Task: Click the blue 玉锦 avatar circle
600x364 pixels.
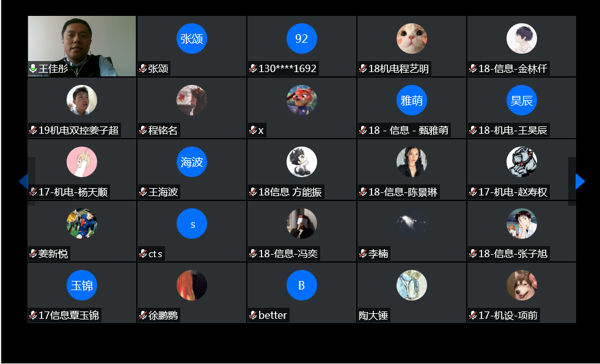Action: click(x=82, y=285)
